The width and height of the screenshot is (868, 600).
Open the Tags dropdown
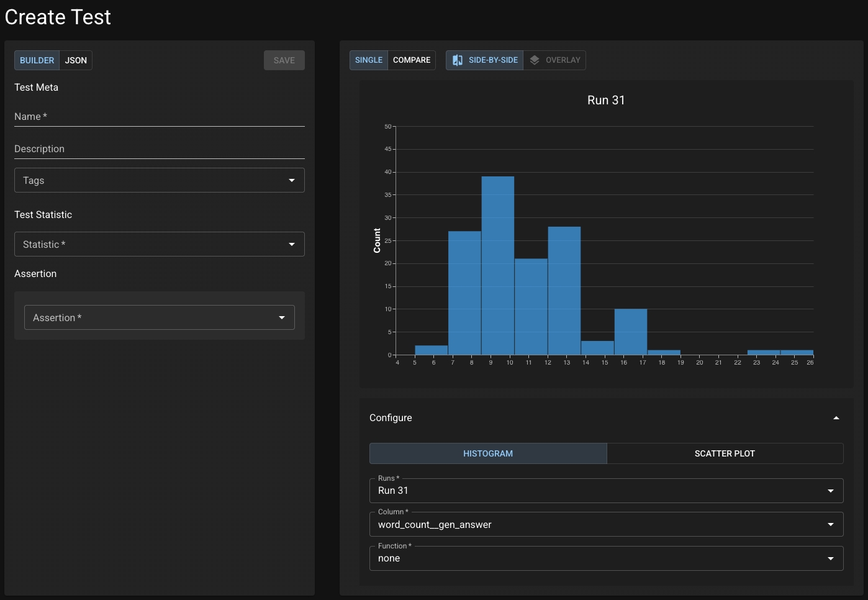click(x=159, y=180)
